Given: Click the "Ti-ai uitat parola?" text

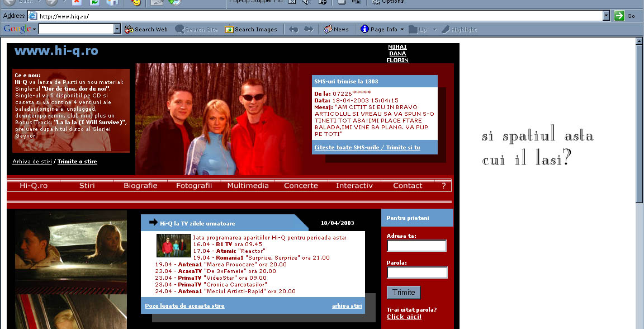Looking at the screenshot, I should click(411, 309).
